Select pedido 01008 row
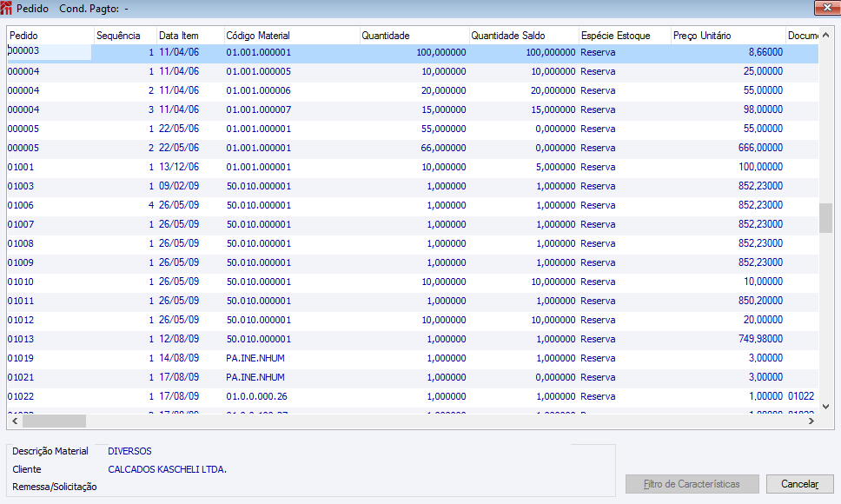 [413, 243]
